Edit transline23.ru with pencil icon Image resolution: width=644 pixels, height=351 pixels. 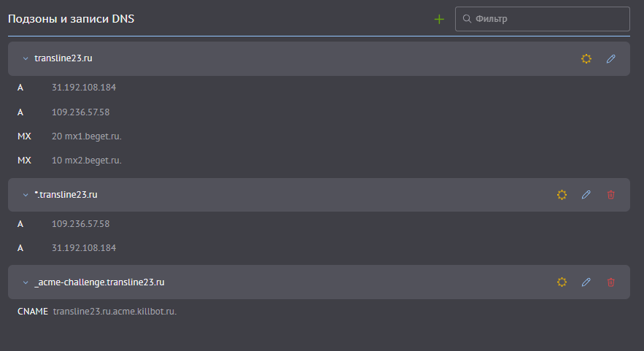click(x=610, y=59)
